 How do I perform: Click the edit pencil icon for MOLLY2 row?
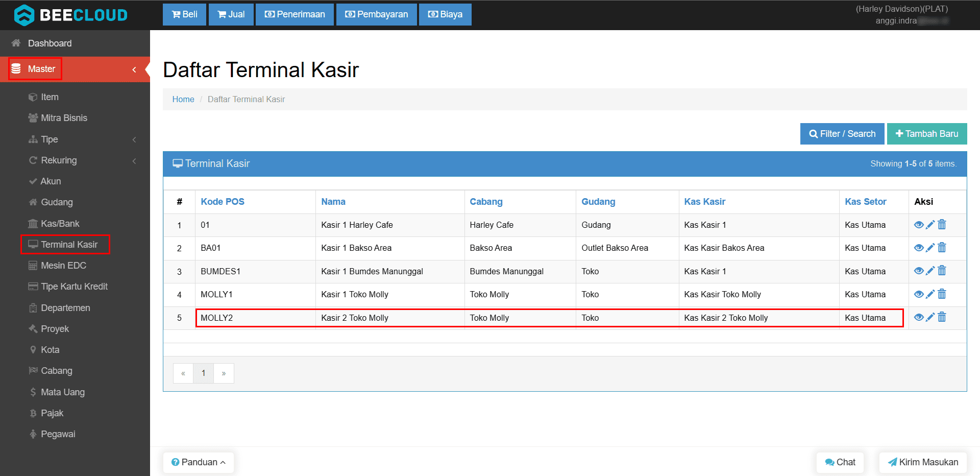pyautogui.click(x=930, y=317)
